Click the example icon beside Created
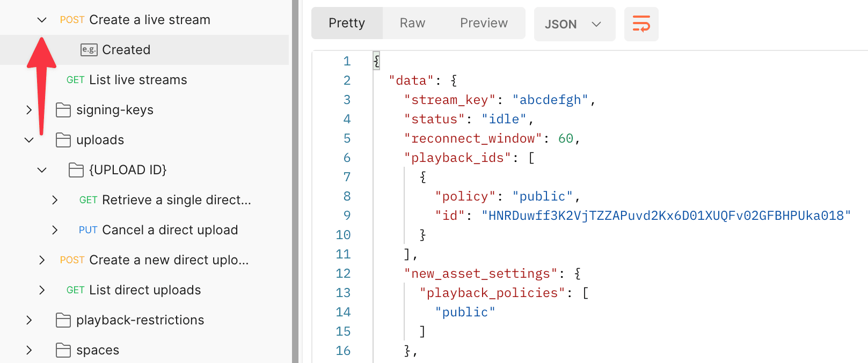 89,50
